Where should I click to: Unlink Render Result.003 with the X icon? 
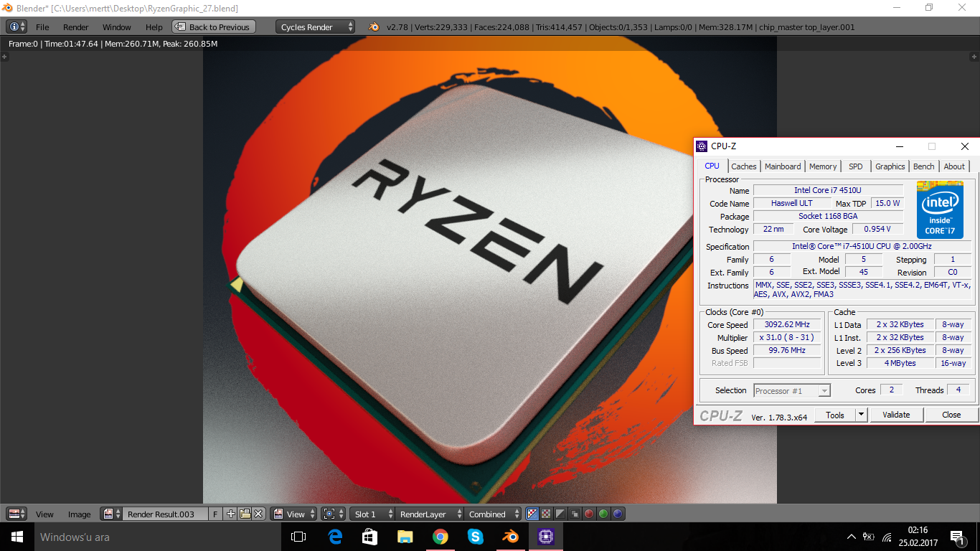(258, 514)
